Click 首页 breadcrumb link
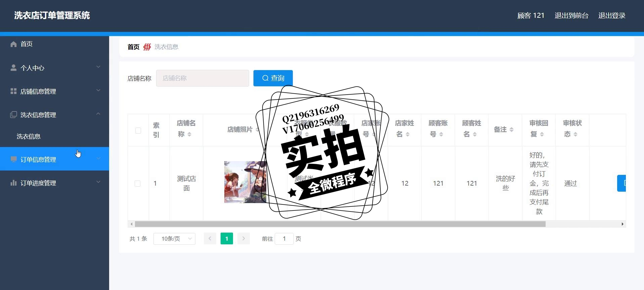The image size is (644, 290). [x=133, y=47]
